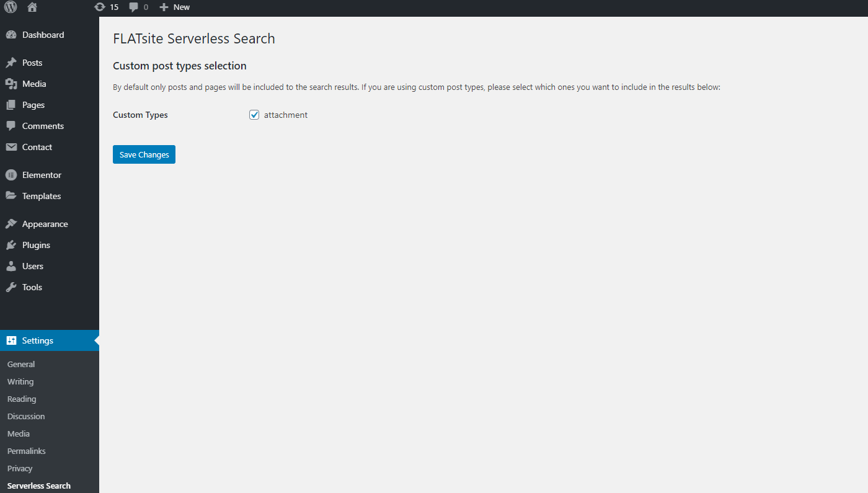The height and width of the screenshot is (493, 868).
Task: Save Changes to search settings
Action: click(x=144, y=154)
